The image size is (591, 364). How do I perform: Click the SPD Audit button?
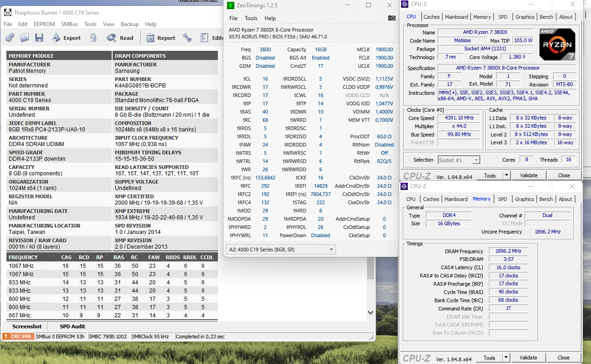click(72, 326)
